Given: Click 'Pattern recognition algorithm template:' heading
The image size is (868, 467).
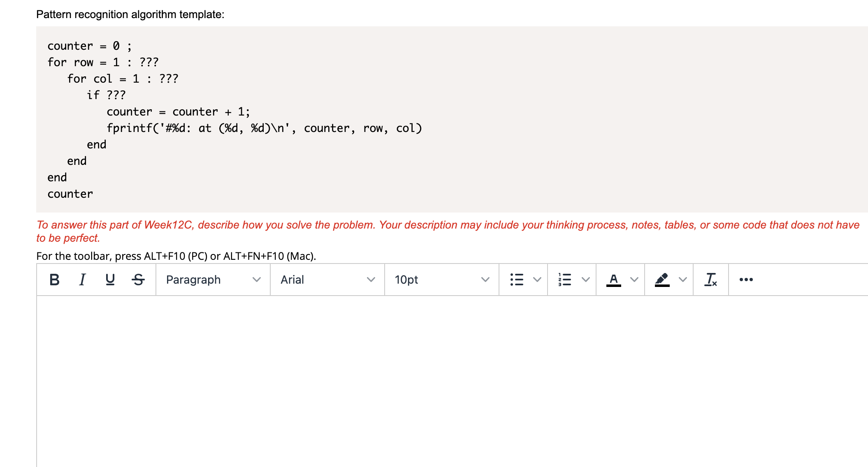Looking at the screenshot, I should pyautogui.click(x=130, y=14).
